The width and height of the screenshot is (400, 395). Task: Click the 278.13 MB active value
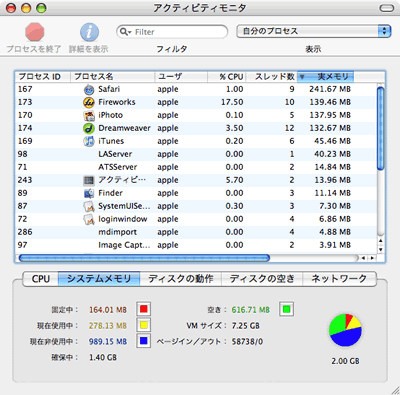point(108,326)
